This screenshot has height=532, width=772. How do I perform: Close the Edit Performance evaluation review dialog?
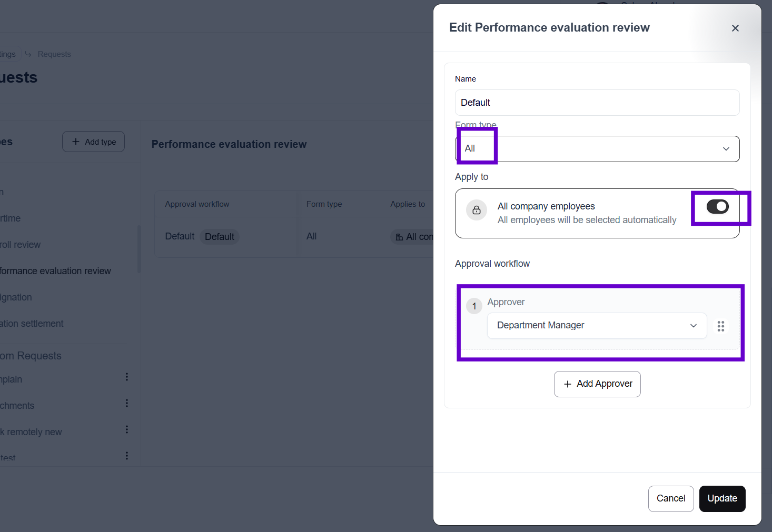coord(735,28)
